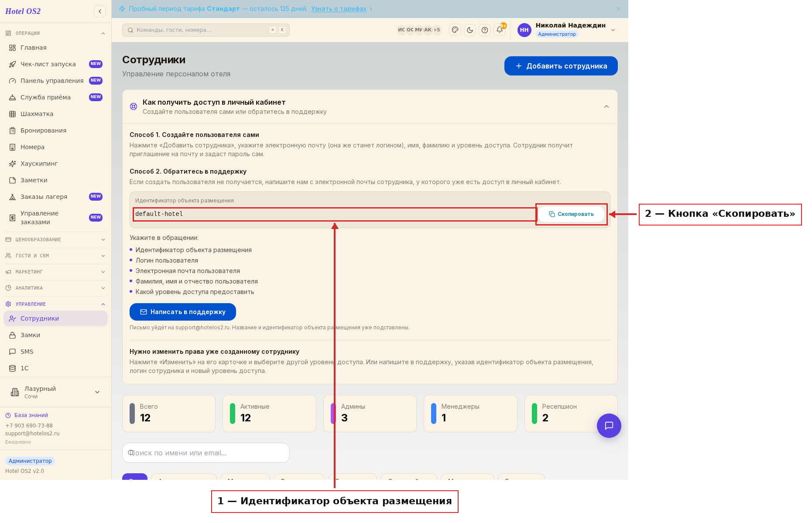This screenshot has height=523, width=812.
Task: Click the message icon for SMS
Action: click(13, 352)
